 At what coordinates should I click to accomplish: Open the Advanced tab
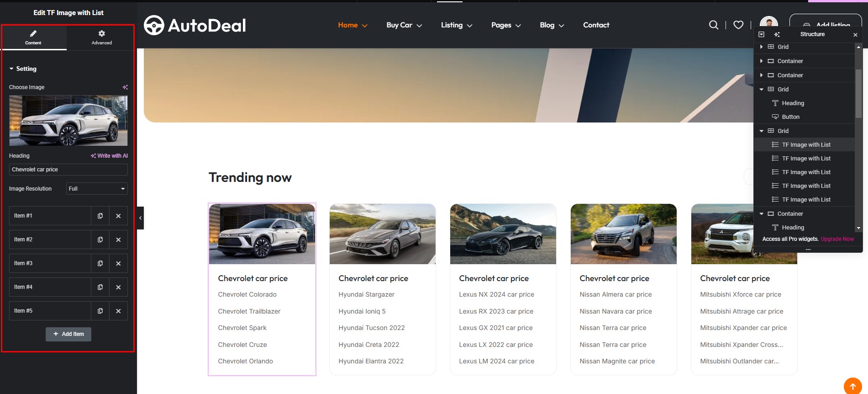coord(101,37)
